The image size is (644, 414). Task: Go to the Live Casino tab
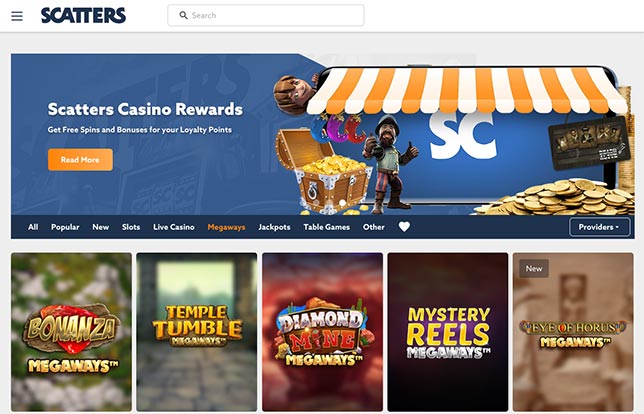coord(174,227)
